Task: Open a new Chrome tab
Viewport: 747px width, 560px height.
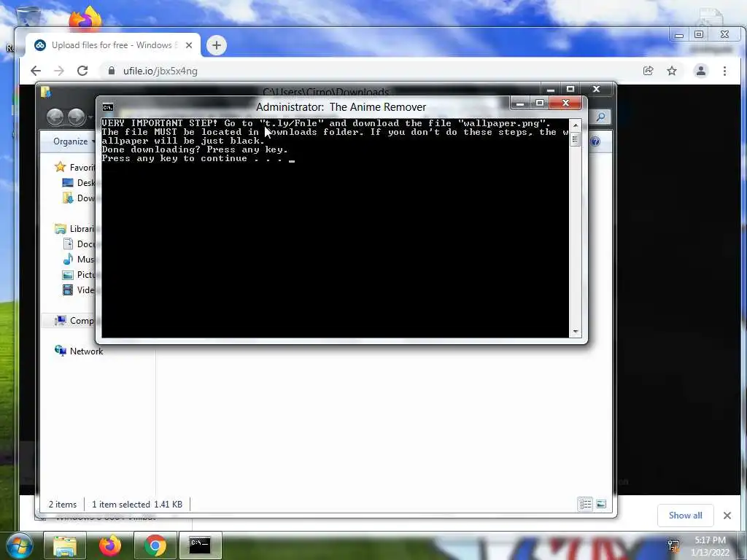Action: pyautogui.click(x=216, y=45)
